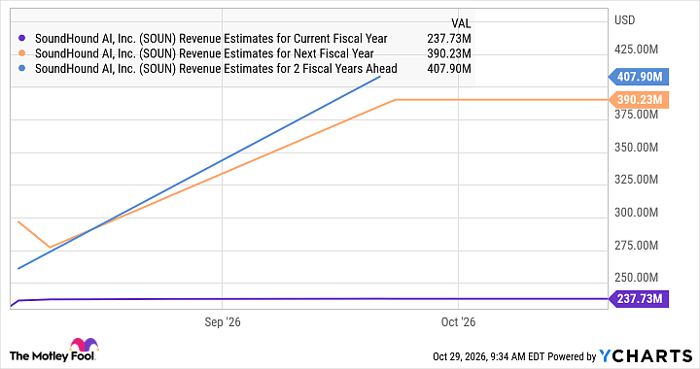700x369 pixels.
Task: Click the USD axis unit label
Action: click(625, 20)
